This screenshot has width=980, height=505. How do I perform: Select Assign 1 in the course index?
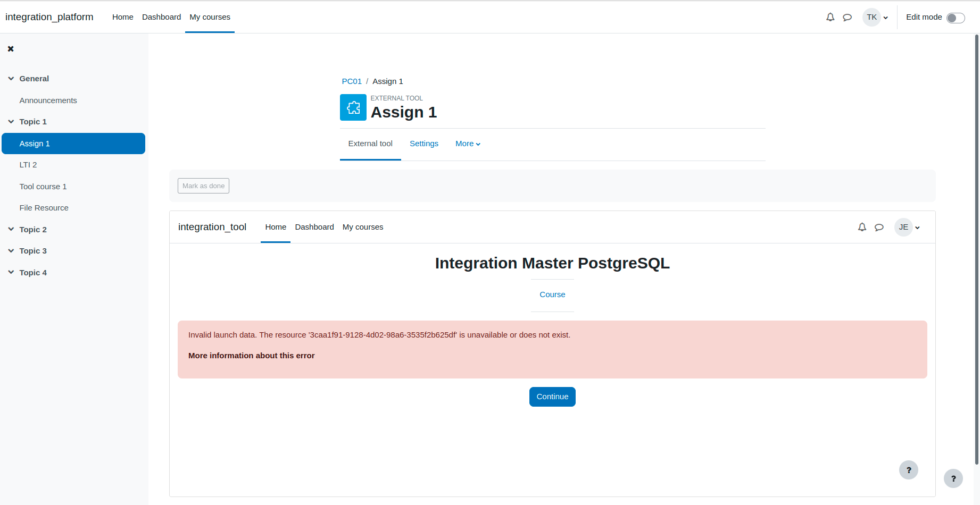[73, 144]
